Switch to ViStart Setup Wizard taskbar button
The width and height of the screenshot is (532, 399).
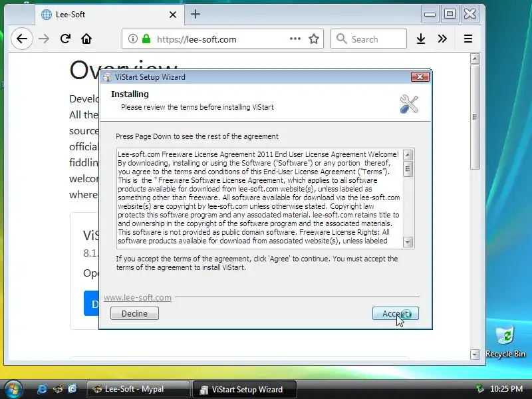pyautogui.click(x=244, y=390)
